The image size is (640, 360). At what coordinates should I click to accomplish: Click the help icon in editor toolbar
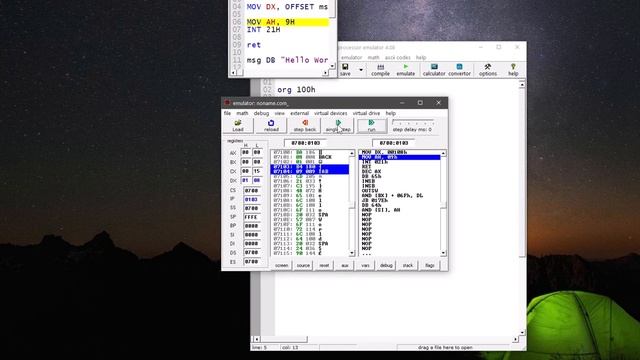[513, 70]
